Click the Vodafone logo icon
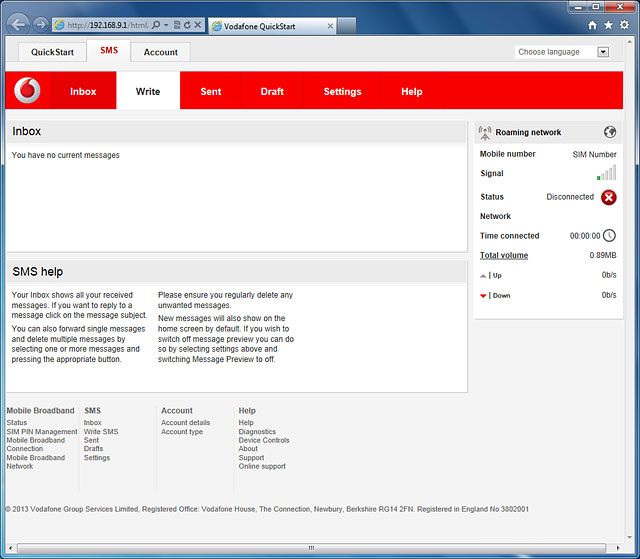640x559 pixels. (x=27, y=91)
